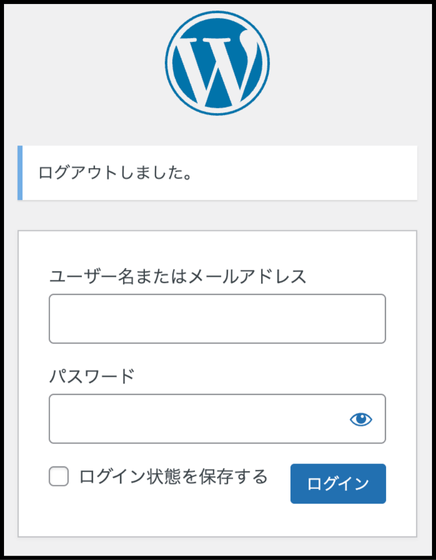
Task: Enable ログイン状態を保存する checkbox
Action: point(59,476)
